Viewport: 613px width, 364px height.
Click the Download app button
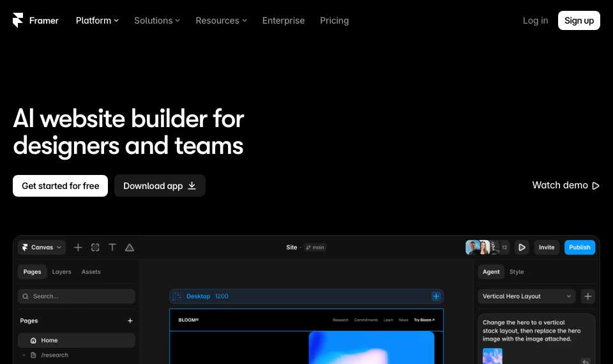click(x=160, y=186)
